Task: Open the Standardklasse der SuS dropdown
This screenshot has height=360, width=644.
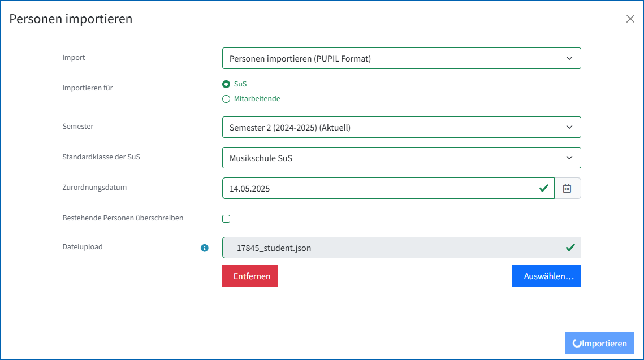Action: (401, 158)
